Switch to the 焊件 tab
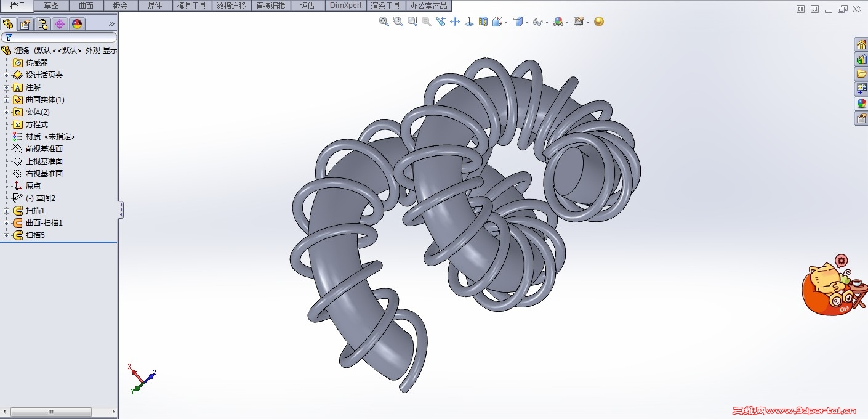Viewport: 868px width, 419px height. pos(155,6)
